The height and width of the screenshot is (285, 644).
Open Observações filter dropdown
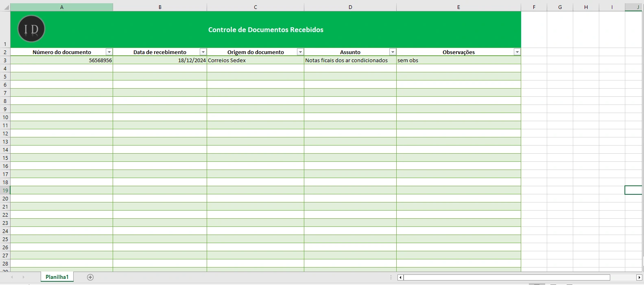tap(517, 52)
